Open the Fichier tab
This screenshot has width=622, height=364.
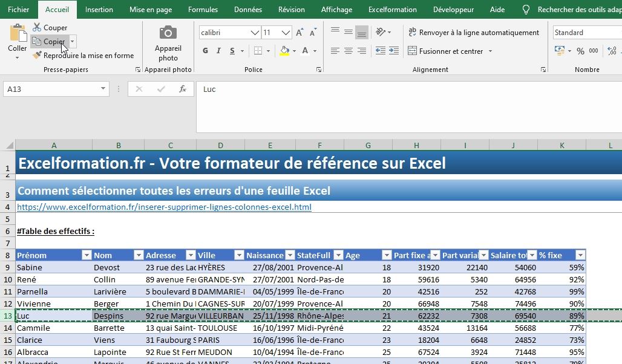click(18, 10)
